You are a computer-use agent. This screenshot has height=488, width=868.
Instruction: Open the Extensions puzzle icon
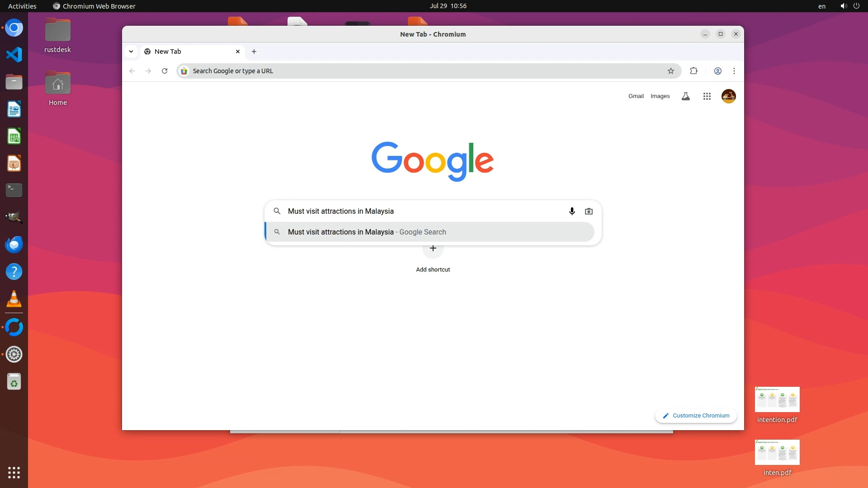pyautogui.click(x=694, y=71)
